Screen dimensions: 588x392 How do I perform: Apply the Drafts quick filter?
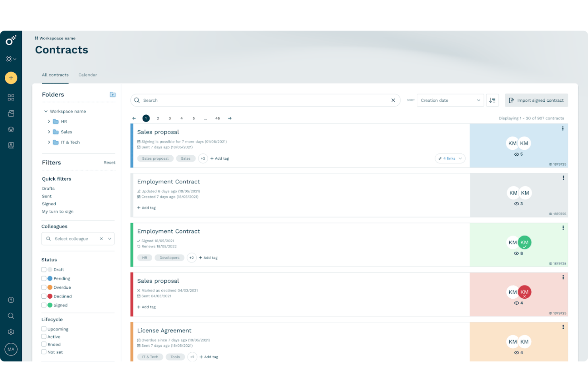tap(48, 189)
